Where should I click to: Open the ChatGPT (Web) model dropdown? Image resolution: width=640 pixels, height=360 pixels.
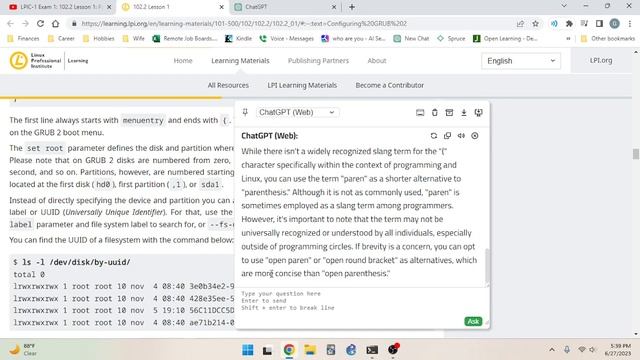click(298, 112)
